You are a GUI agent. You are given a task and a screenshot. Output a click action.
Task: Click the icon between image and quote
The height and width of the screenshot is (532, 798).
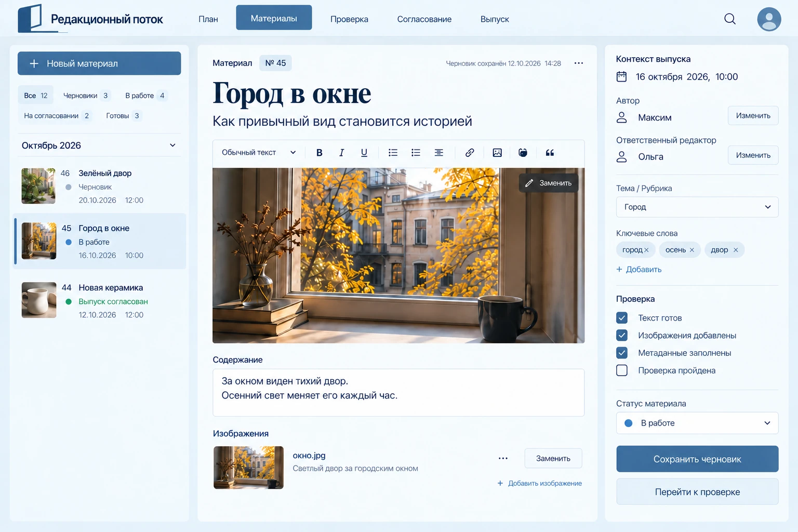[523, 152]
